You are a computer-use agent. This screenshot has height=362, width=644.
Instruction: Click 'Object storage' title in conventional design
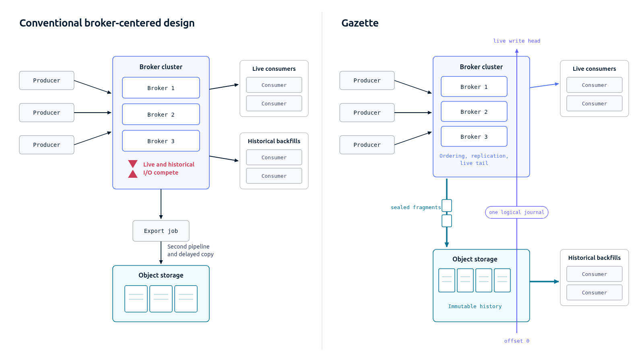[161, 275]
